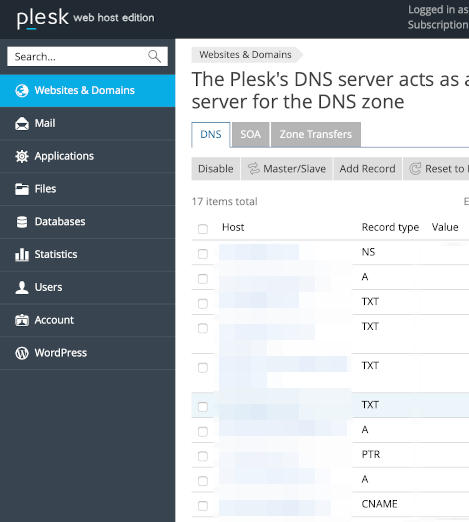Viewport: 469px width, 522px height.
Task: Switch to the DNS tab
Action: pyautogui.click(x=211, y=135)
